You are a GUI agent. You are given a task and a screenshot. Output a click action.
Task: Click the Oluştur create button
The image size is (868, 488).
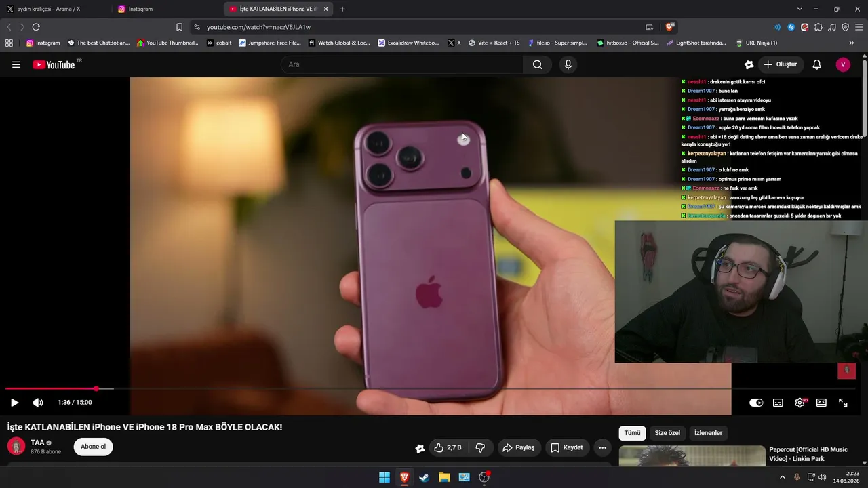pos(780,64)
